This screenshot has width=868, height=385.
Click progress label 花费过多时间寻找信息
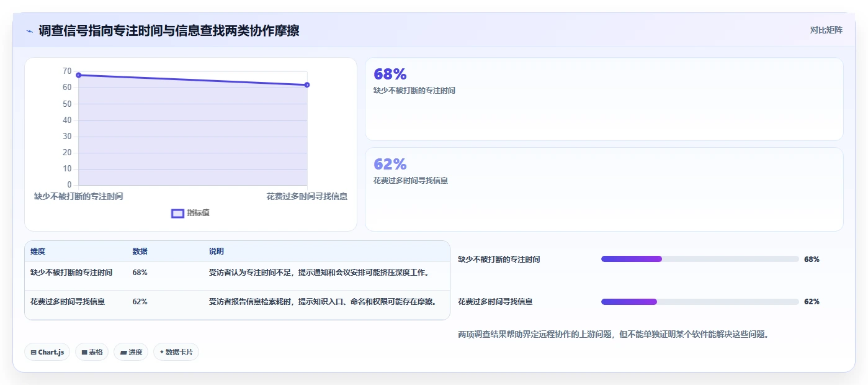[x=495, y=302]
